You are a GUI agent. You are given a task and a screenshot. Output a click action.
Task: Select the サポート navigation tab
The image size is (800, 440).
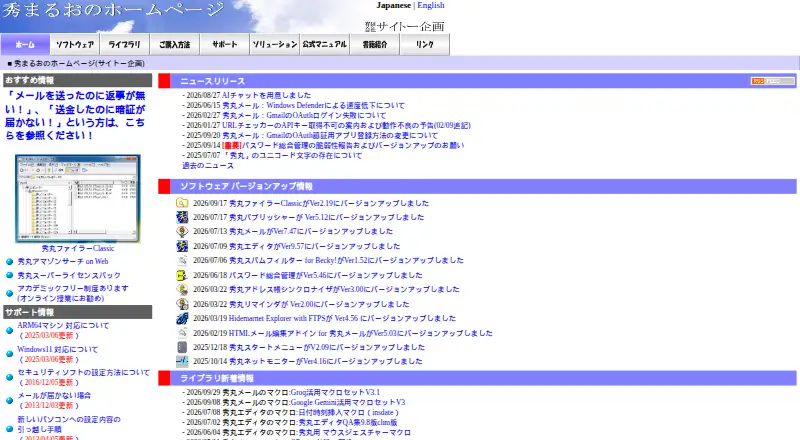pyautogui.click(x=224, y=44)
